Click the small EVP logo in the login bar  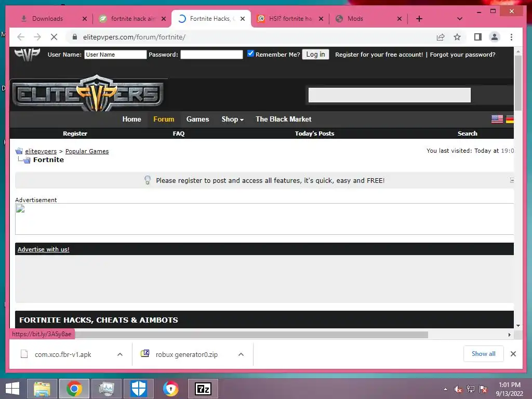coord(27,55)
